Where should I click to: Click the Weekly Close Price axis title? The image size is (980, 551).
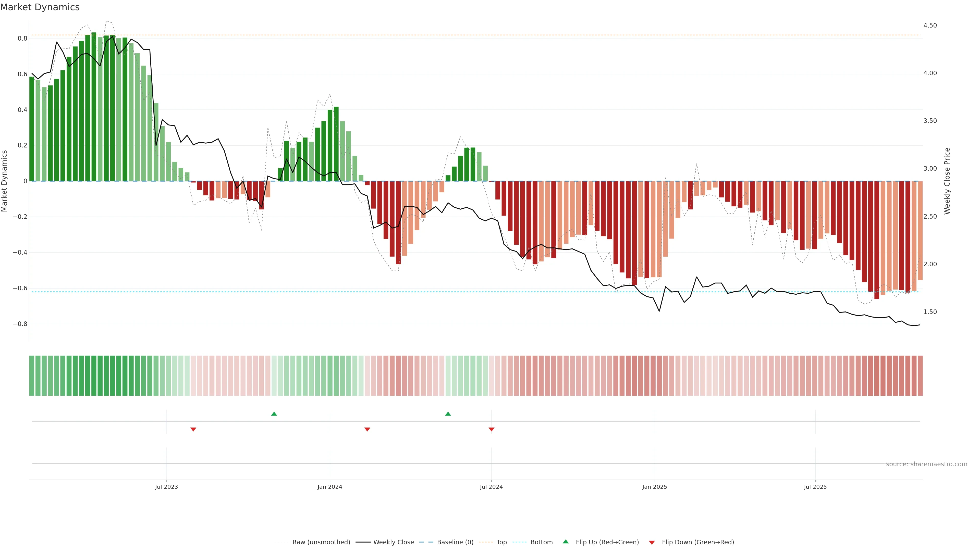tap(947, 181)
